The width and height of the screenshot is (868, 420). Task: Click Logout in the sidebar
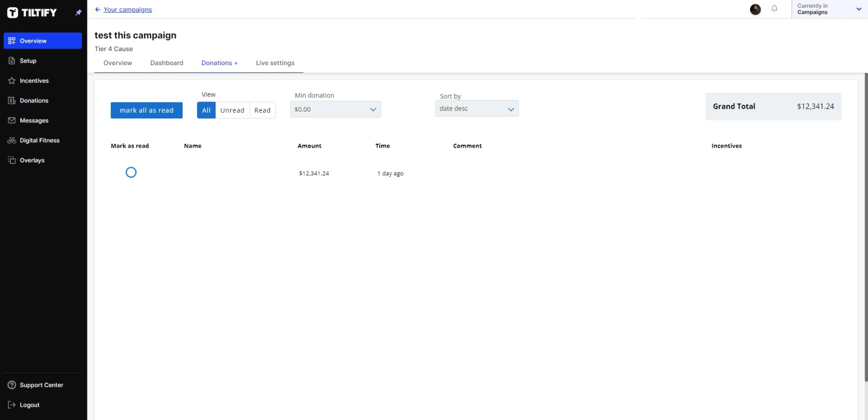point(43,405)
